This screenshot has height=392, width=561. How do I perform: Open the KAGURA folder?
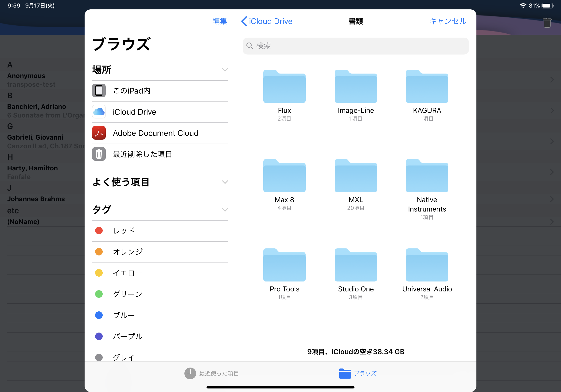pos(427,86)
